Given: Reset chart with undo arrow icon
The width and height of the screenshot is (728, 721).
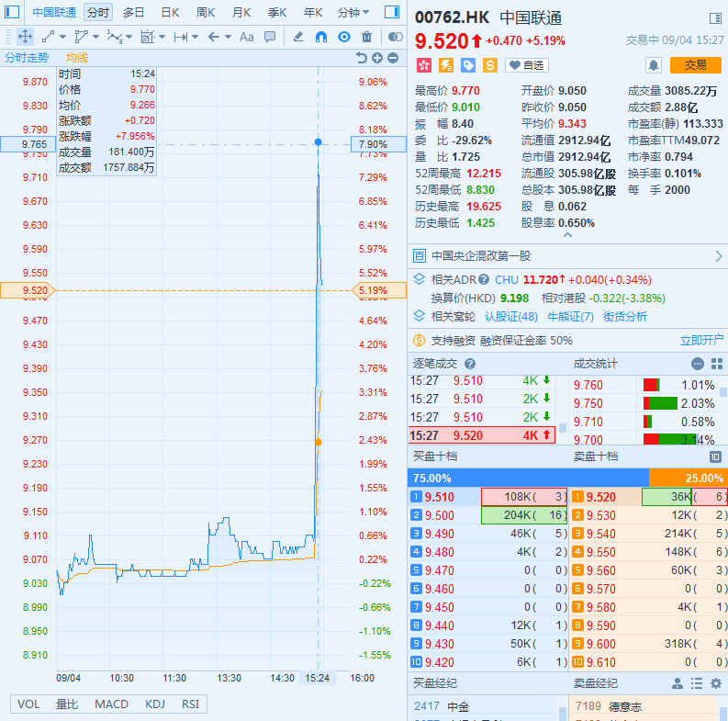Looking at the screenshot, I should tap(361, 58).
